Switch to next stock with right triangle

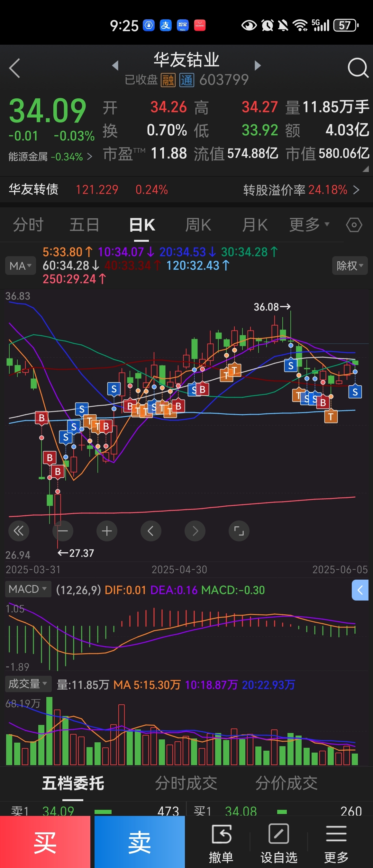258,65
